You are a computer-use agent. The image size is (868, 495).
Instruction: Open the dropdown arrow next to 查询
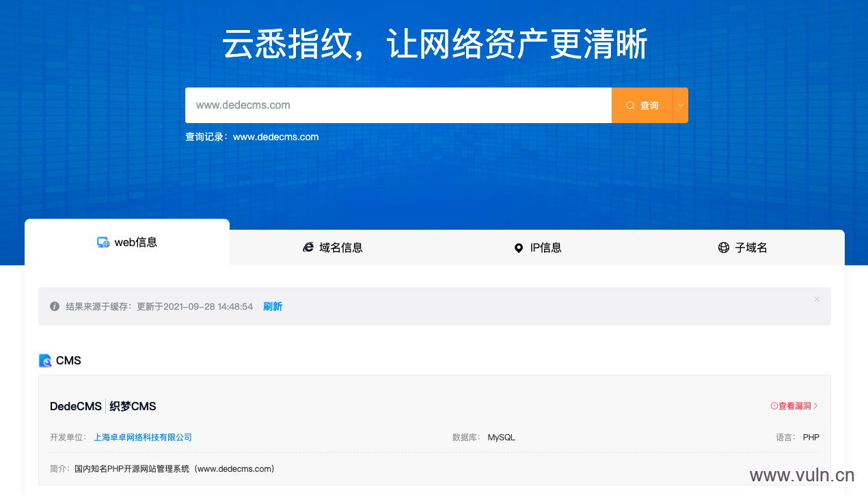[681, 105]
